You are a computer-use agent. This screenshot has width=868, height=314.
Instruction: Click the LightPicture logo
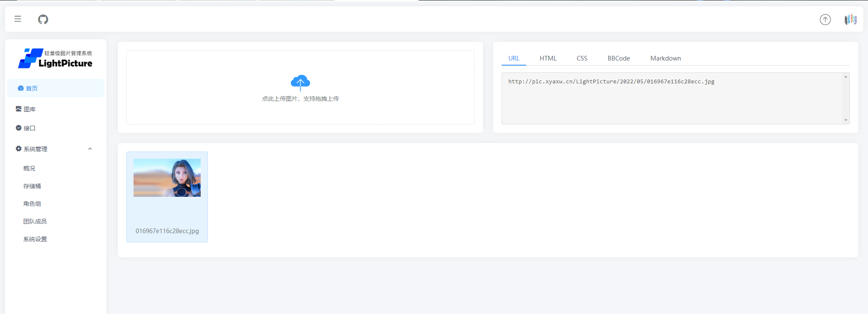tap(55, 58)
